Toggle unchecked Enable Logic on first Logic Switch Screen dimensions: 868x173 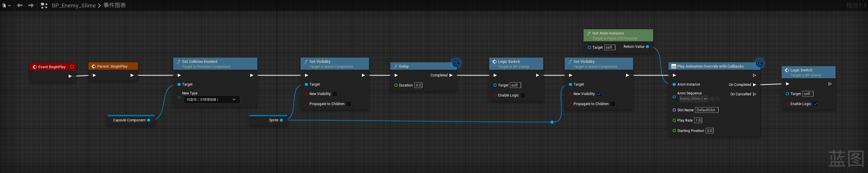523,95
